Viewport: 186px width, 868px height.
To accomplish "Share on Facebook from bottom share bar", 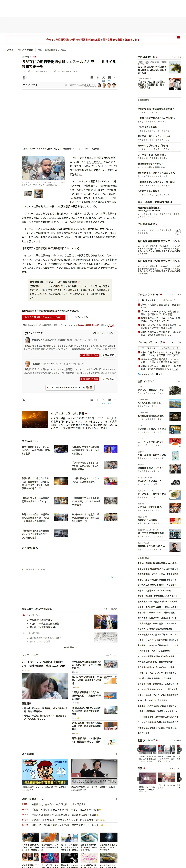I will (x=98, y=400).
